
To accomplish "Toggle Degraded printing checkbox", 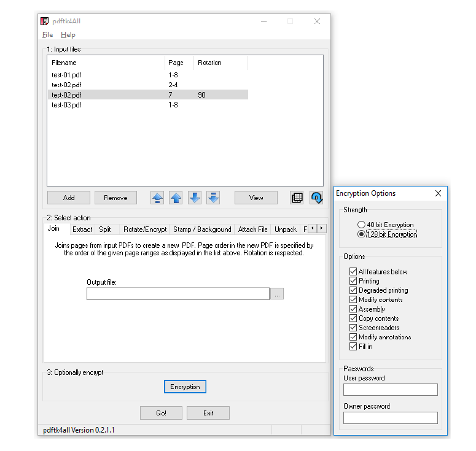I will pos(353,290).
